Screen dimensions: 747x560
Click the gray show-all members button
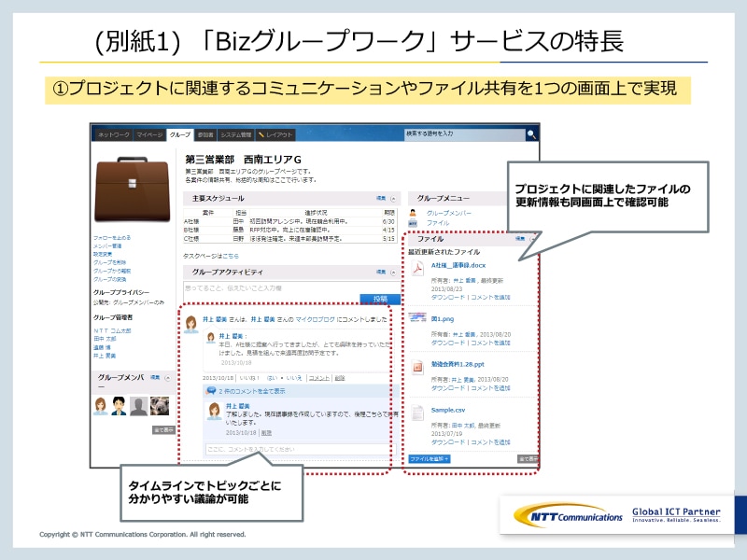163,430
